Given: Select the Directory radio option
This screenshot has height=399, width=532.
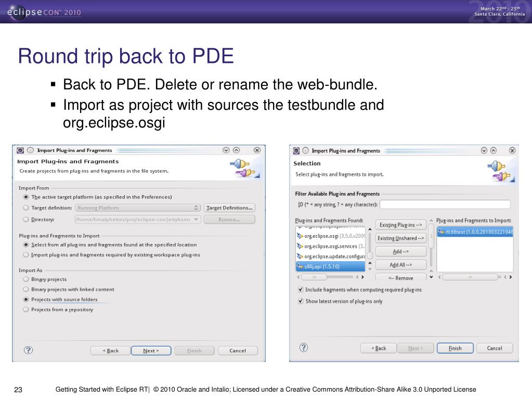Looking at the screenshot, I should tap(26, 219).
